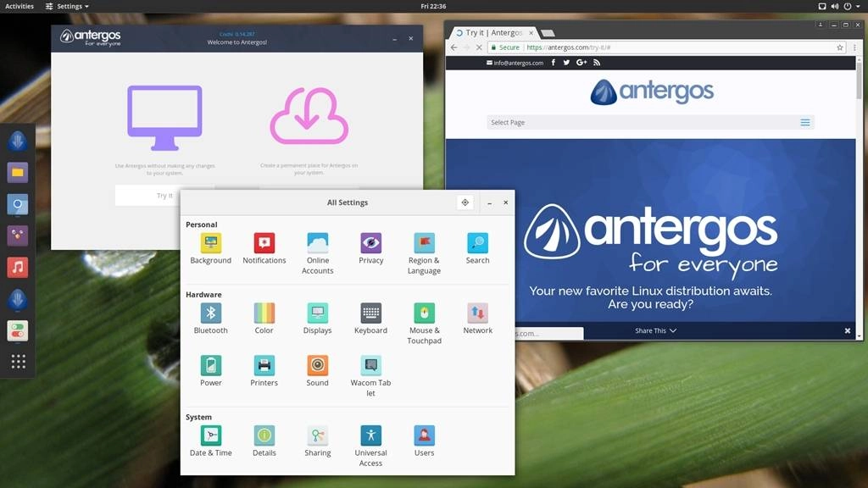
Task: Click the monitor try-live icon in welcome window
Action: (164, 118)
